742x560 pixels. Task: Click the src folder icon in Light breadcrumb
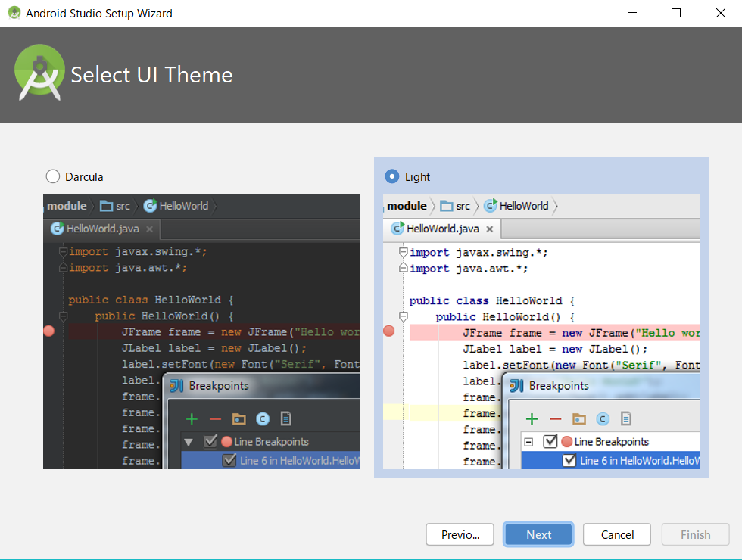point(447,206)
